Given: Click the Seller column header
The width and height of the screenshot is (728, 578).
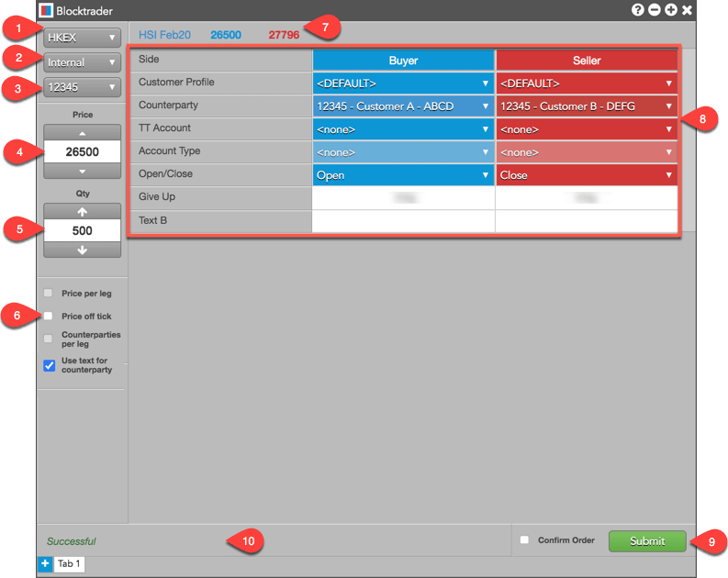Looking at the screenshot, I should tap(587, 61).
